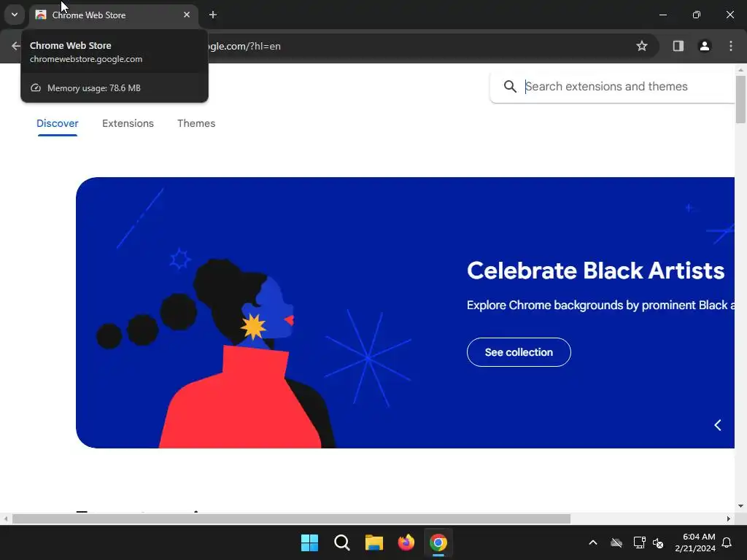
Task: Select the Discover tab
Action: click(x=58, y=123)
